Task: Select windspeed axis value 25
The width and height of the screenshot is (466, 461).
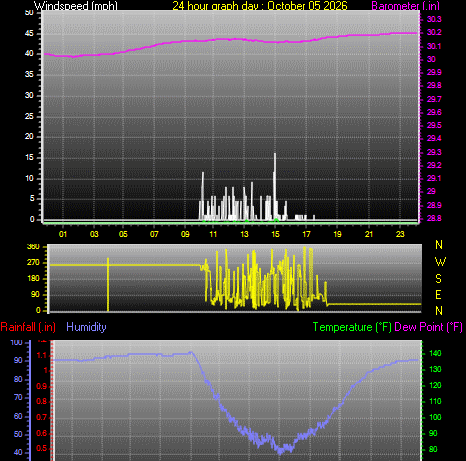Action: 29,116
